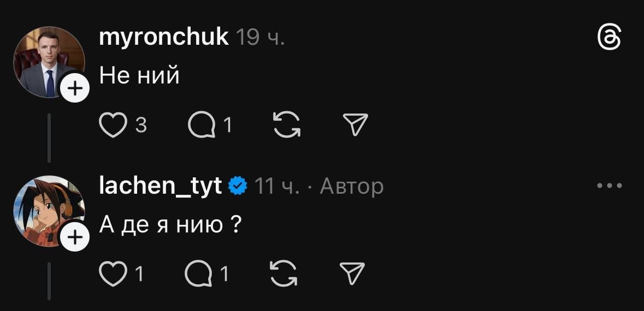Click the blue verified badge
The height and width of the screenshot is (311, 644).
click(237, 186)
